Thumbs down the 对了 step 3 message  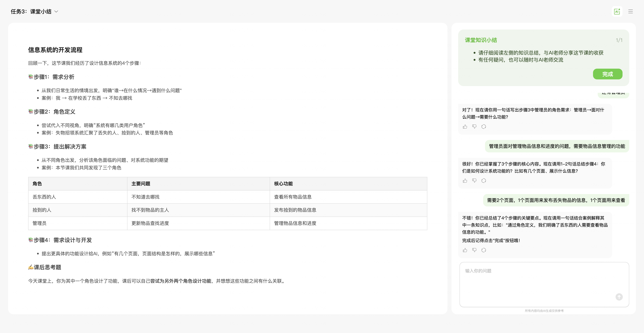(x=474, y=127)
